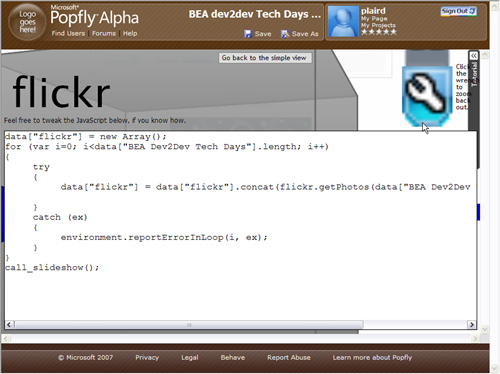500x374 pixels.
Task: Click the call_slideshow(); code line
Action: (x=52, y=268)
